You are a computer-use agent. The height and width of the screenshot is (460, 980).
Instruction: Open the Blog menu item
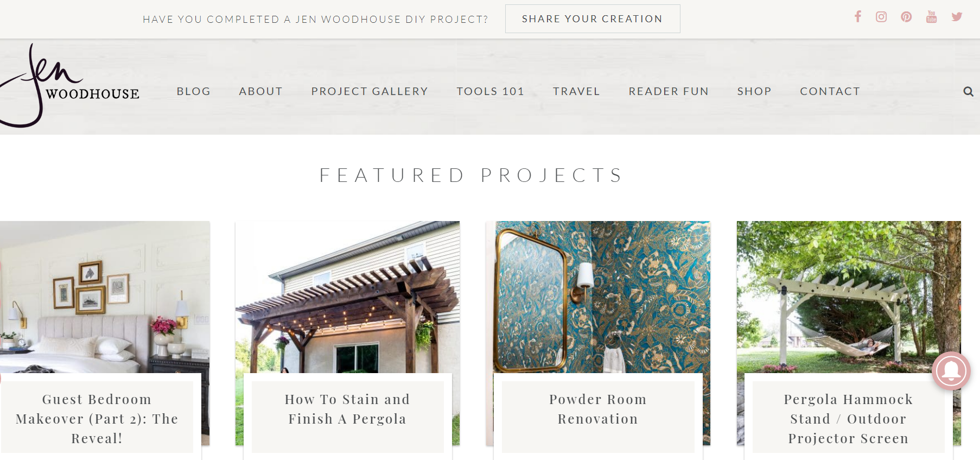pos(194,91)
